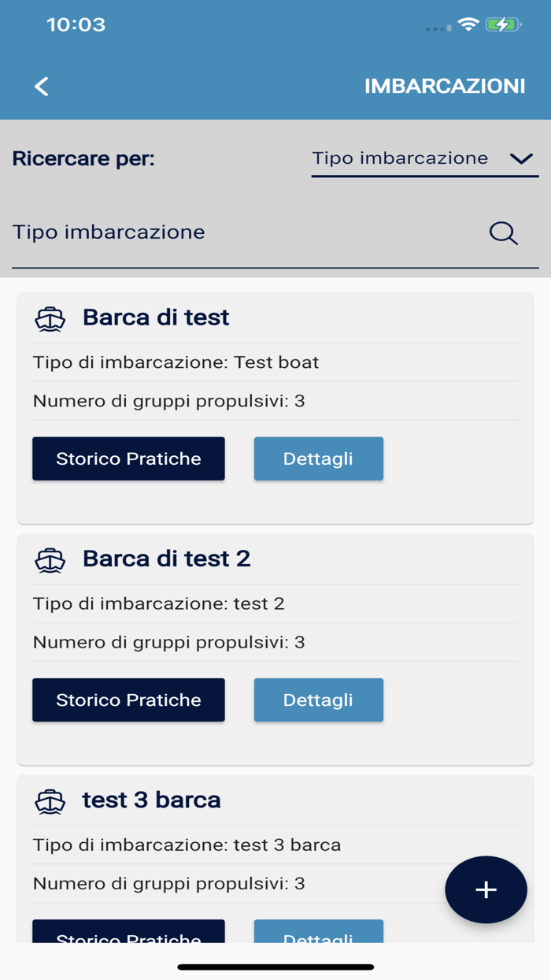Open Storico Pratiche for Barca di test

coord(128,458)
